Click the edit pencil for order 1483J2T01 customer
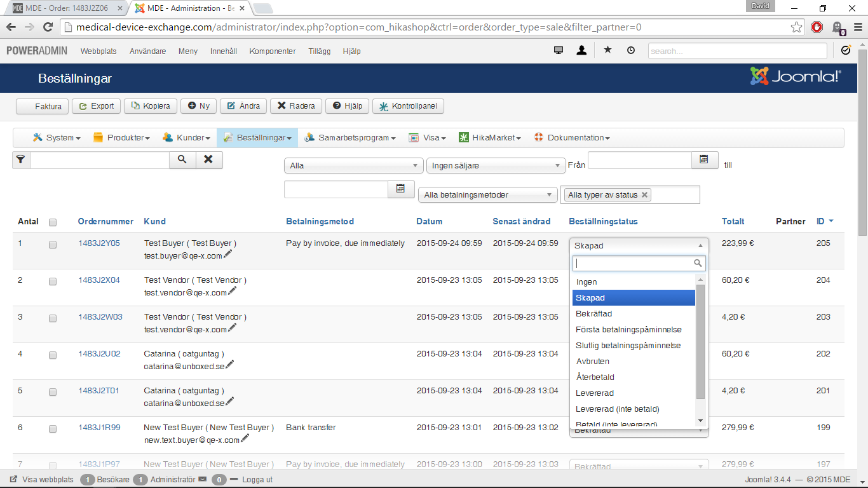The height and width of the screenshot is (488, 868). tap(229, 402)
